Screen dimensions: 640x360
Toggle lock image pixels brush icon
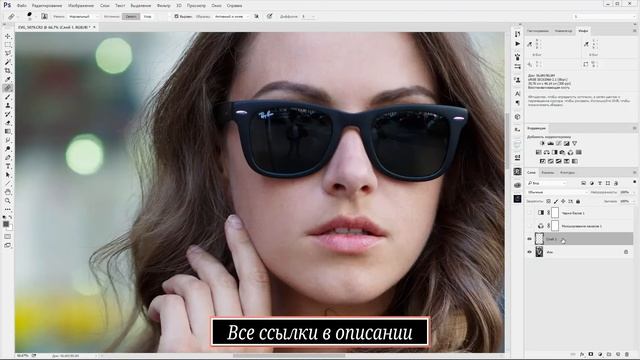tap(556, 201)
